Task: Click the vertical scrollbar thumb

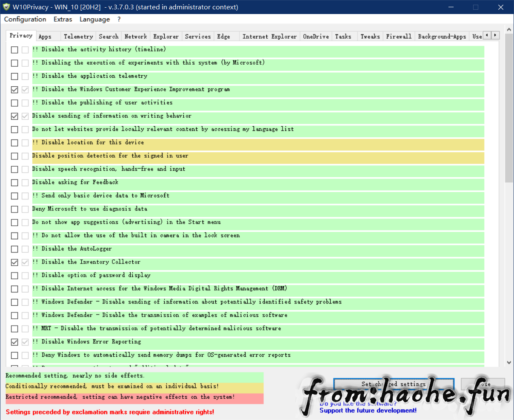Action: 509,108
